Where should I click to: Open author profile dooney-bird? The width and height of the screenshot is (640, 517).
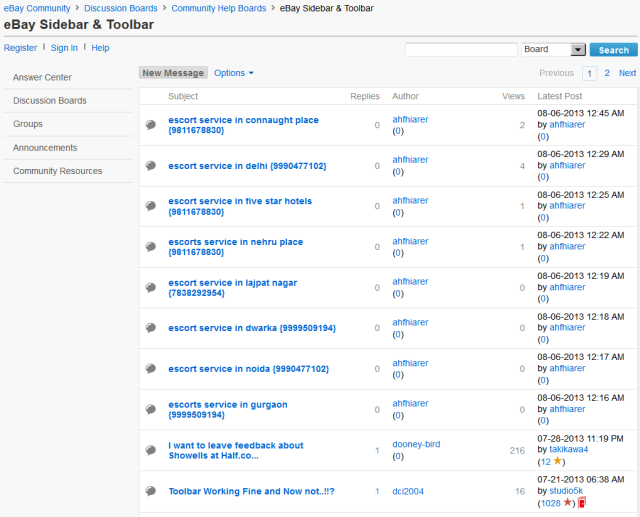[415, 445]
